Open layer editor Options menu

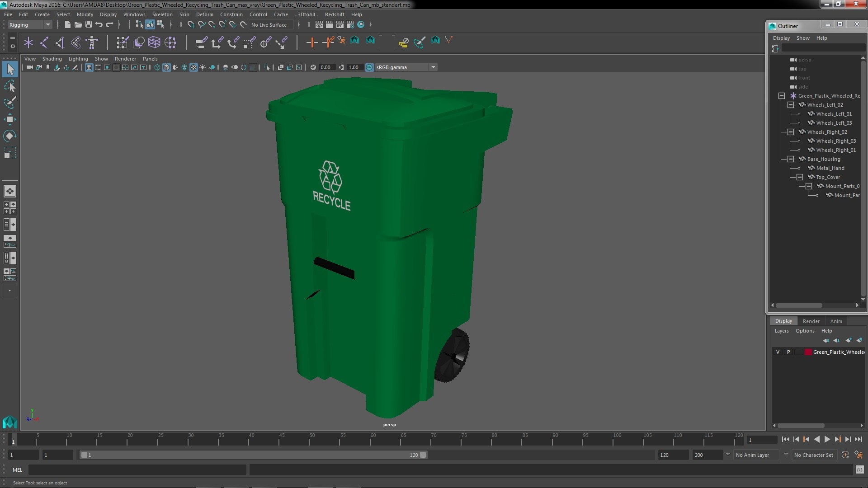pyautogui.click(x=805, y=331)
